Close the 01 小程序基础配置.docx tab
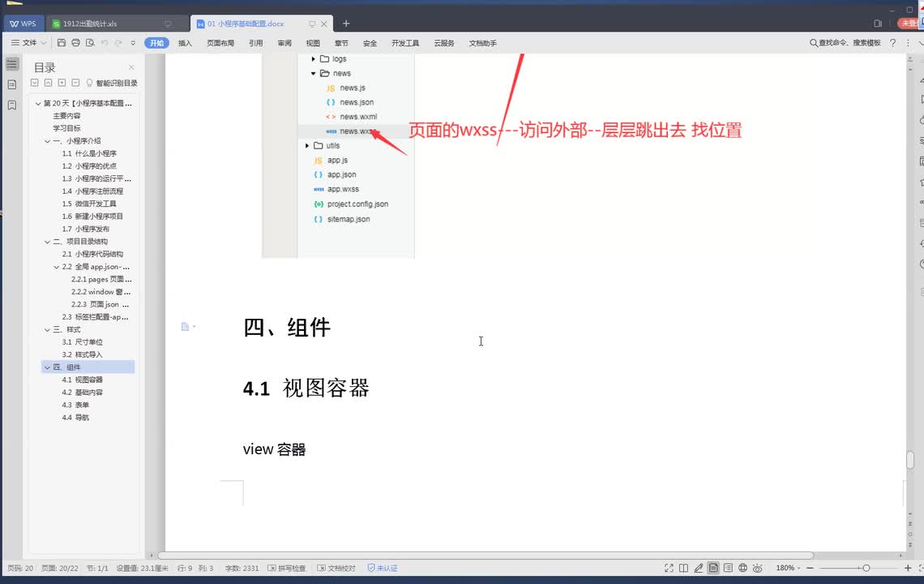 click(x=323, y=24)
